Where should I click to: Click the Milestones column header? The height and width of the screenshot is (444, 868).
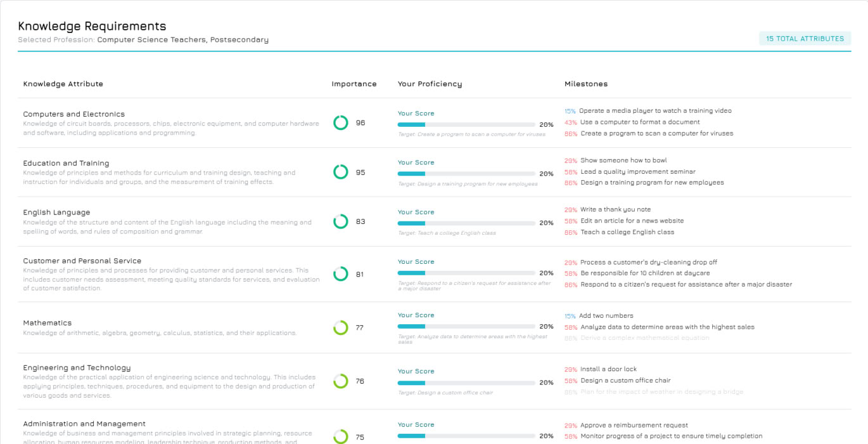pos(585,84)
